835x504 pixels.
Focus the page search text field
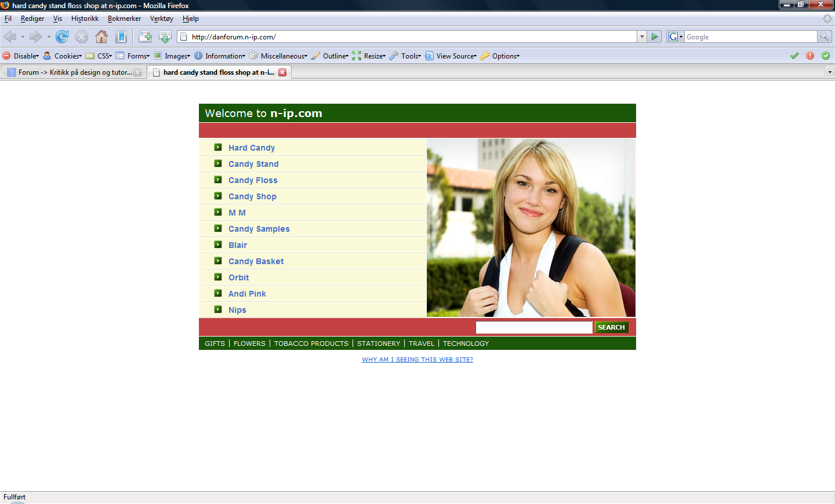pyautogui.click(x=534, y=327)
